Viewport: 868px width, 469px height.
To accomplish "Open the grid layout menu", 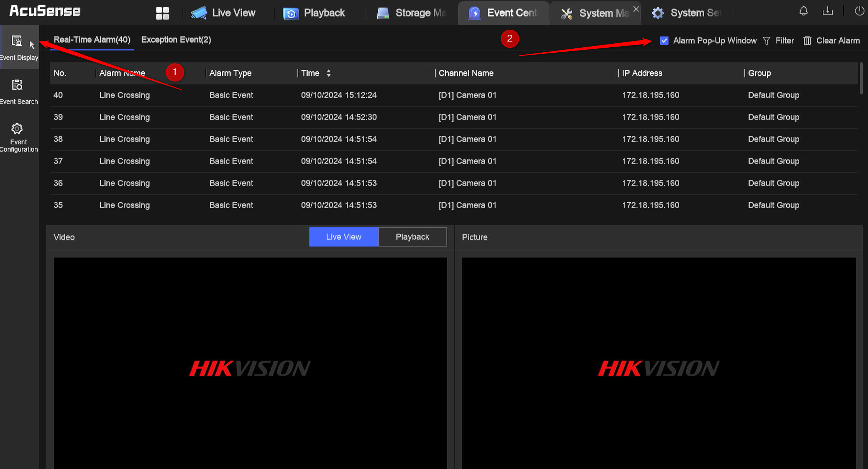I will tap(162, 13).
